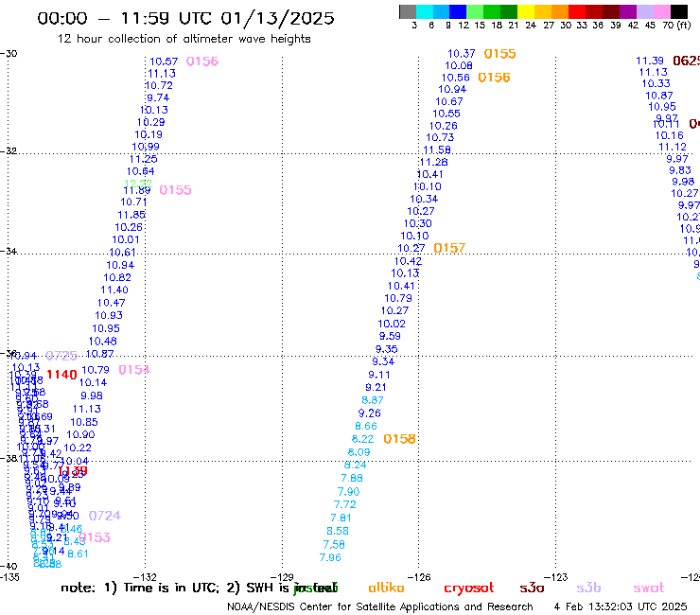Click the orange time label 0156
This screenshot has height=615, width=700.
(494, 78)
